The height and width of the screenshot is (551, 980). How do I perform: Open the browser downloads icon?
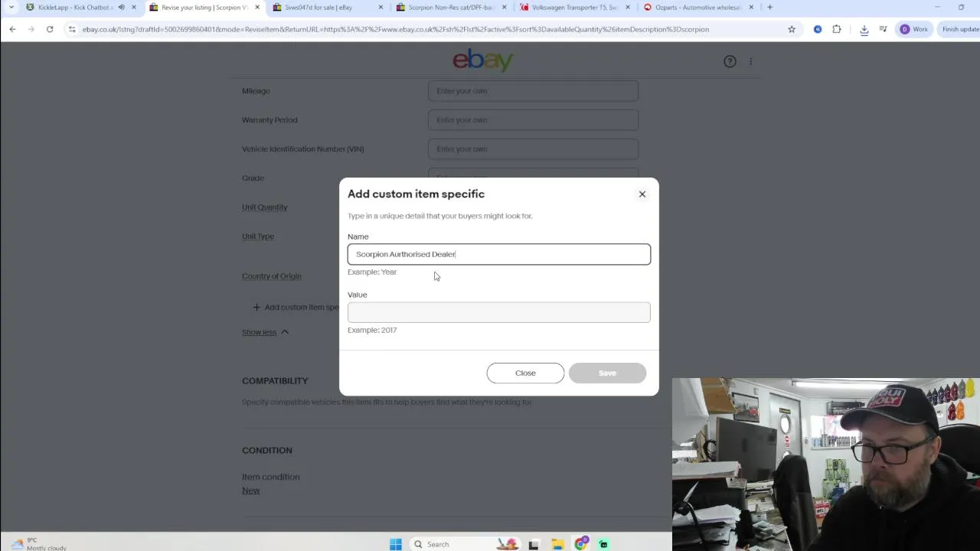864,29
